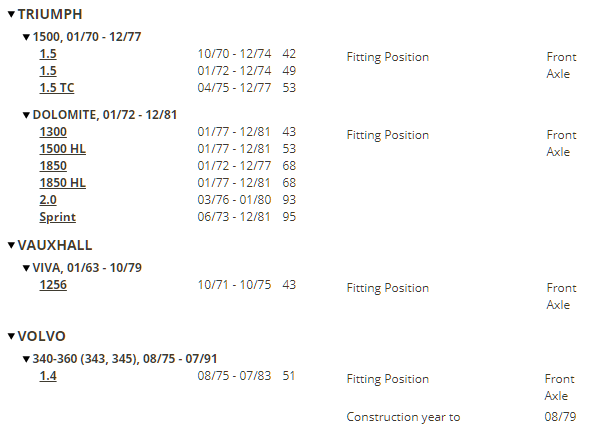
Task: Click the VOLVO heading text
Action: (x=42, y=336)
